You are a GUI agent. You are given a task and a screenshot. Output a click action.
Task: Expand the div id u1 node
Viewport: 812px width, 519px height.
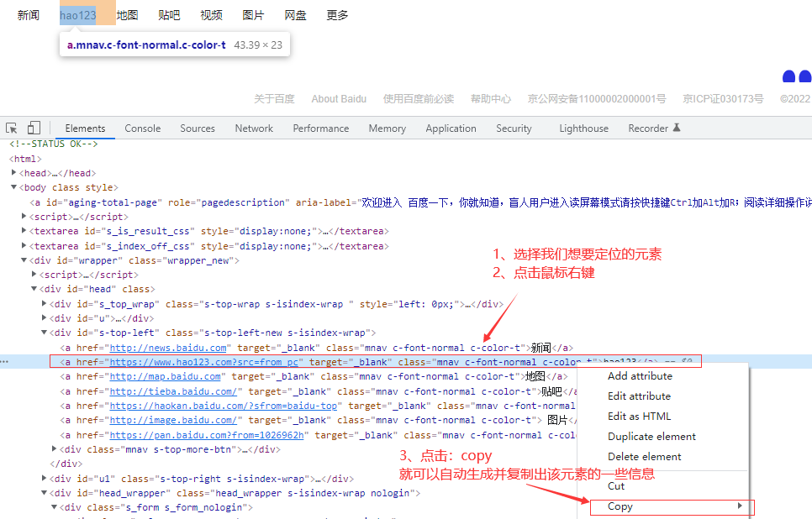pyautogui.click(x=44, y=479)
